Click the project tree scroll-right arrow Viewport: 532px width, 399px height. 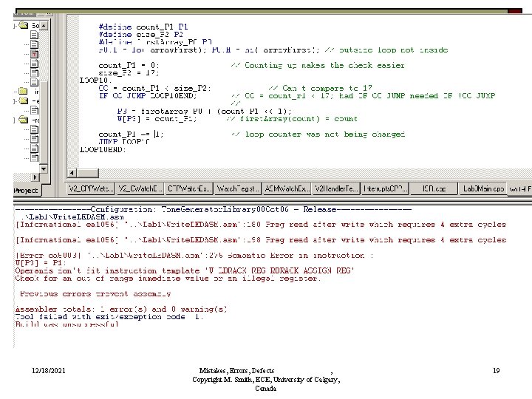(x=35, y=177)
